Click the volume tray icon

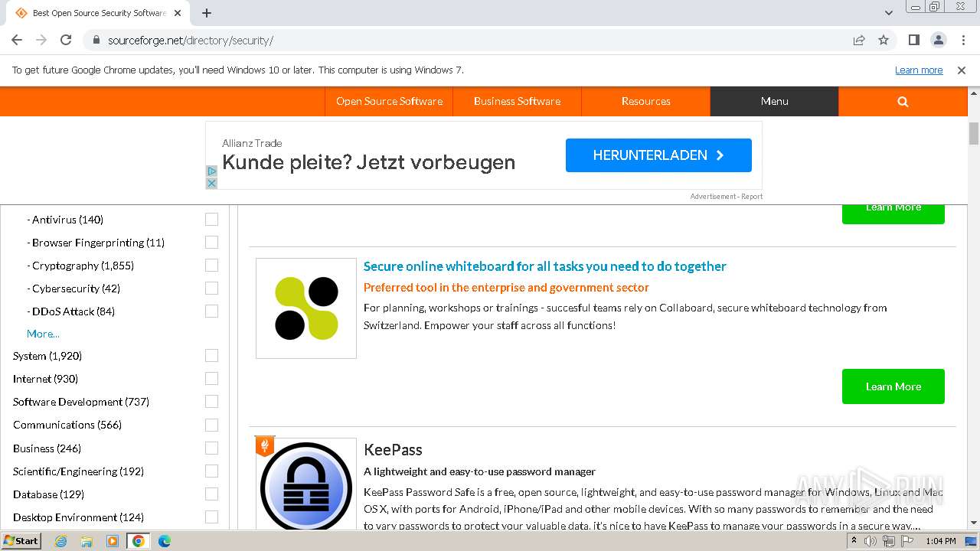click(x=871, y=541)
